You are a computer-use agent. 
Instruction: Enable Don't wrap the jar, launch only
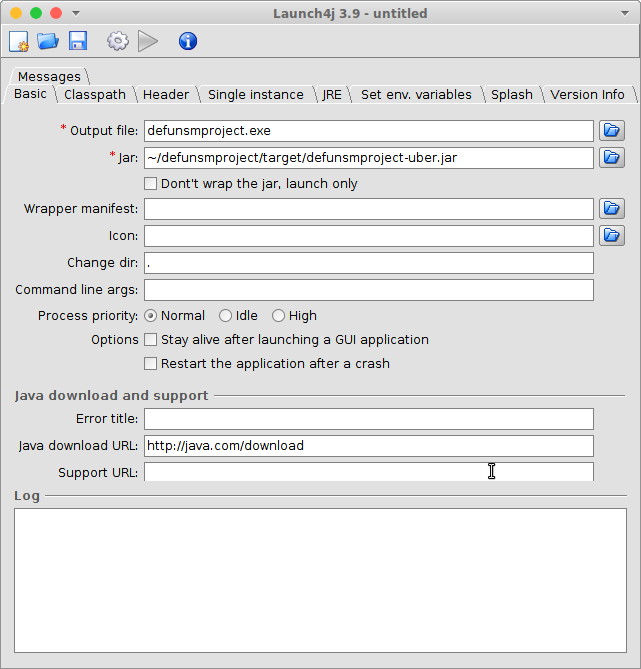click(x=150, y=183)
